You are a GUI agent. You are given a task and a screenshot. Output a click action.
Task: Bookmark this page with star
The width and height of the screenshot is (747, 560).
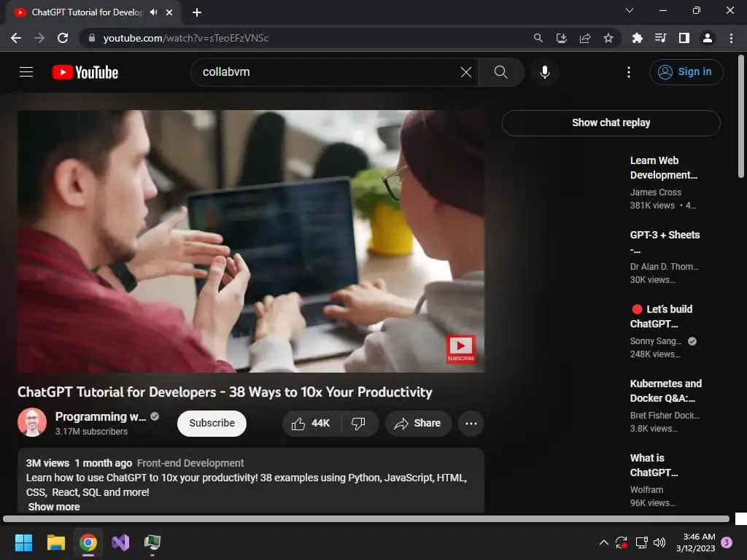pos(608,38)
